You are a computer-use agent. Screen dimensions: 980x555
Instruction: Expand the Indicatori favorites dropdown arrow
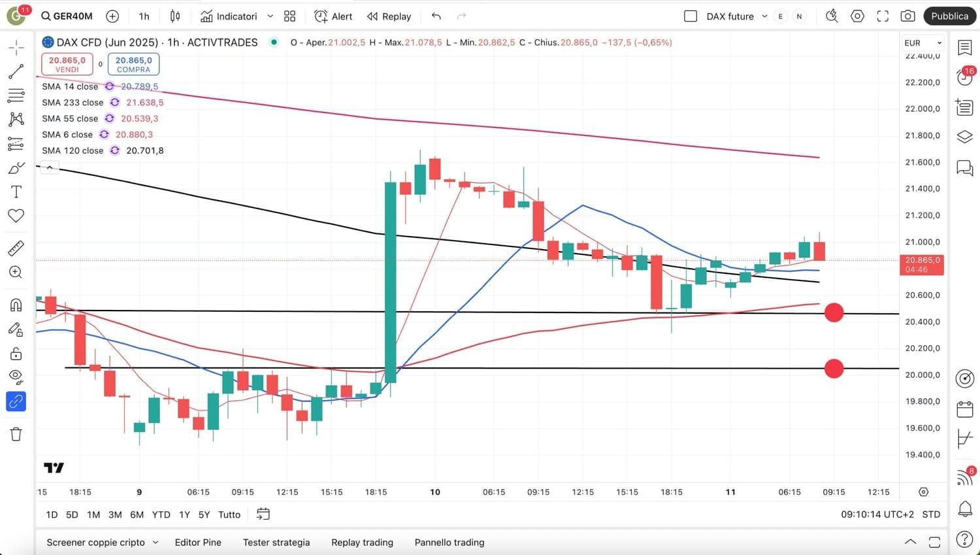pos(270,16)
